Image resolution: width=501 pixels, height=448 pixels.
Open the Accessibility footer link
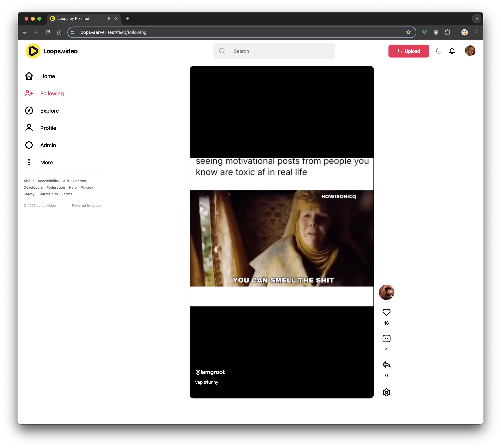49,181
